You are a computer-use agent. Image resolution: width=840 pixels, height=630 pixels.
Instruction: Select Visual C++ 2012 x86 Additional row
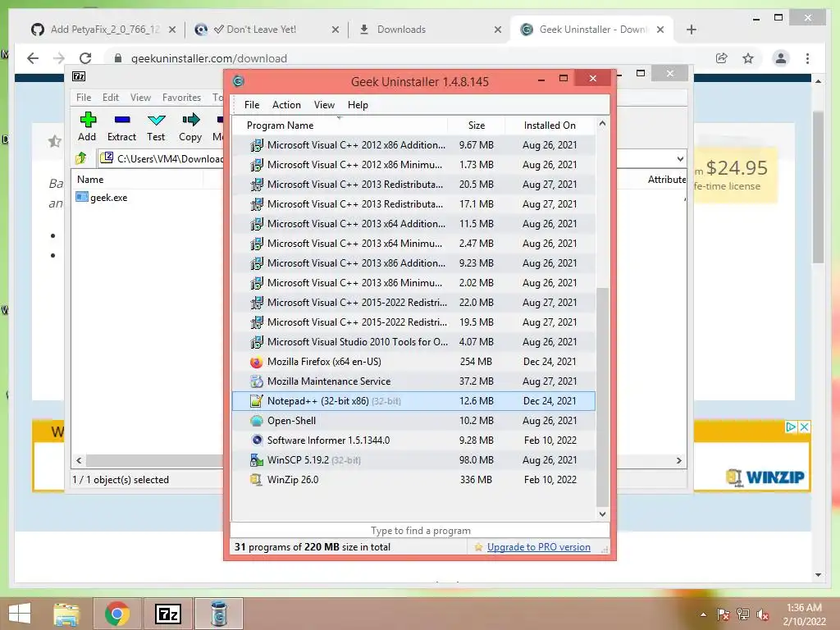pos(413,145)
